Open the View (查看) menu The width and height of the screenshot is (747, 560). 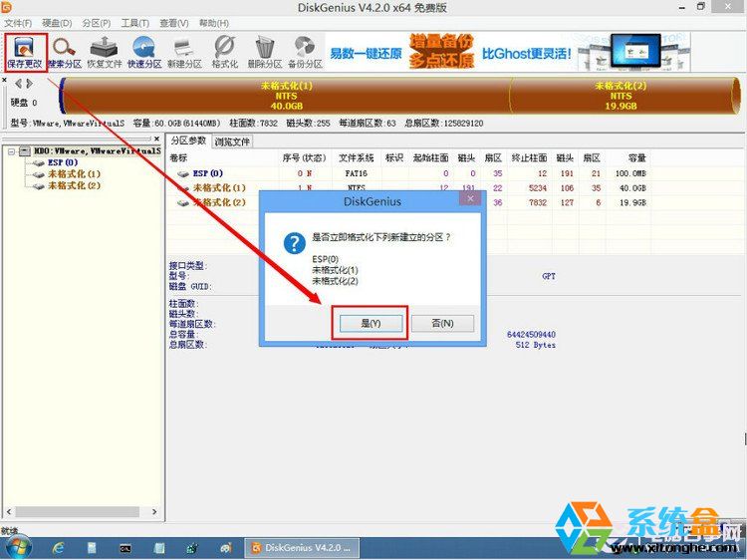tap(174, 23)
